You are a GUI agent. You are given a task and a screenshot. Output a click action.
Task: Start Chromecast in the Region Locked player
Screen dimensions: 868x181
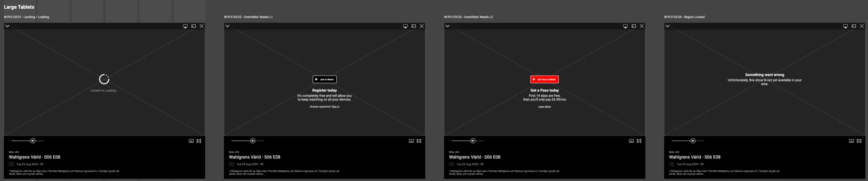click(x=854, y=26)
